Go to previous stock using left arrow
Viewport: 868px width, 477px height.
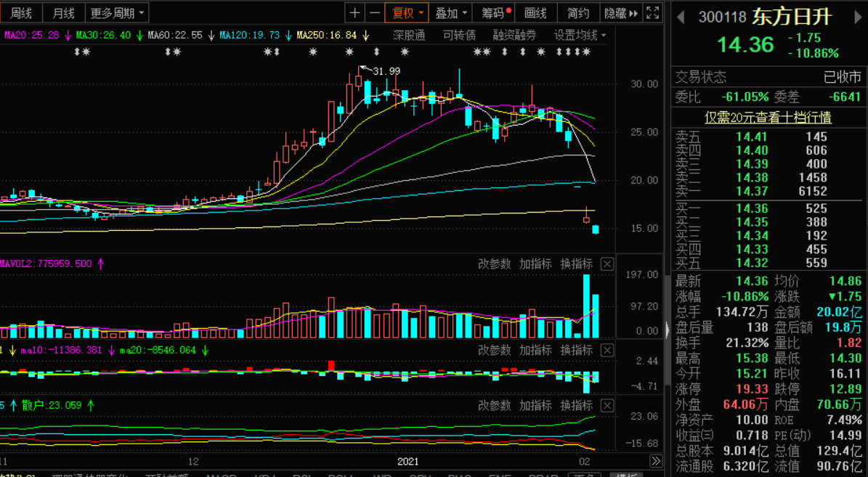pos(681,17)
